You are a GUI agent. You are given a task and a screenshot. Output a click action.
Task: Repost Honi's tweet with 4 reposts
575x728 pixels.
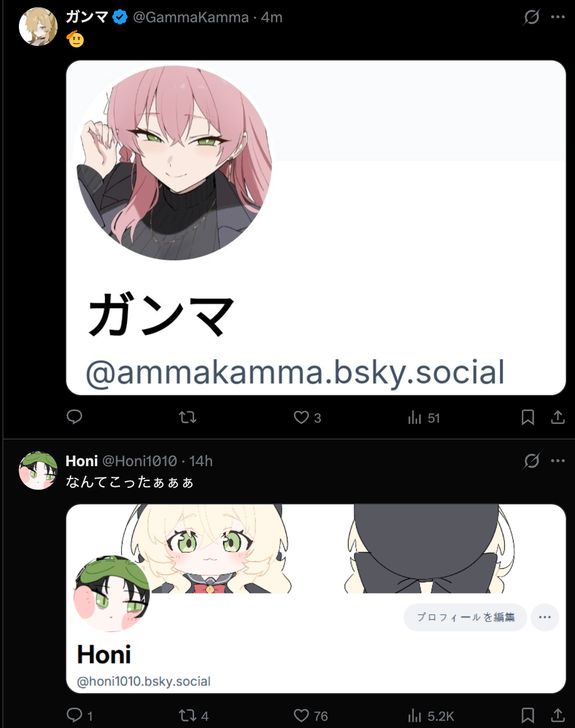(x=194, y=715)
